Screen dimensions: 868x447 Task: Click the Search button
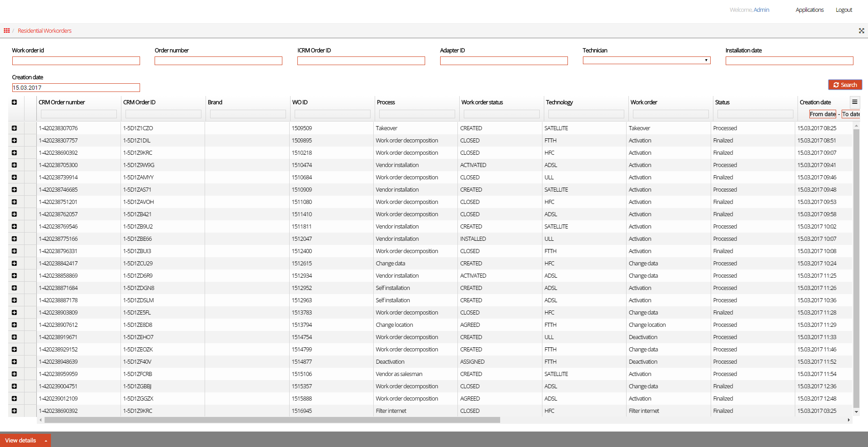tap(845, 85)
